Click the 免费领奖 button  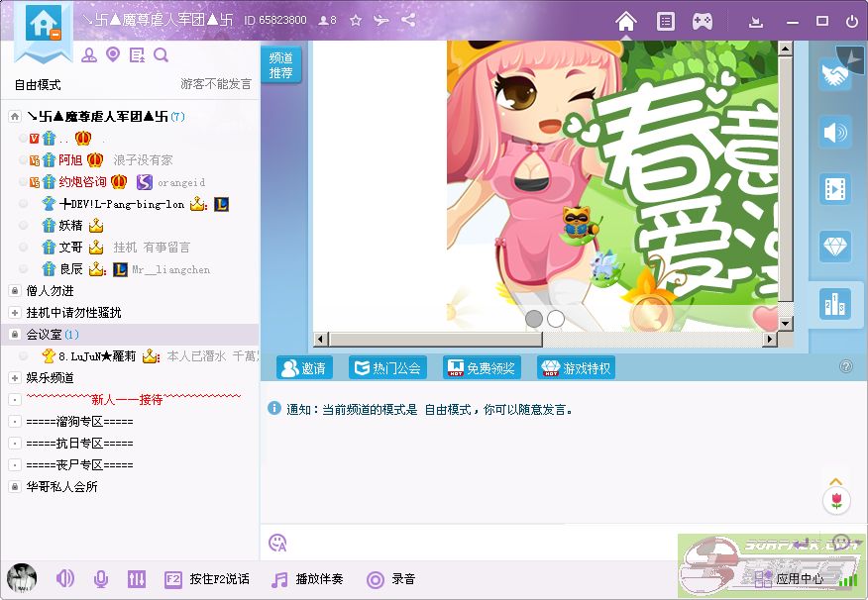[x=482, y=367]
